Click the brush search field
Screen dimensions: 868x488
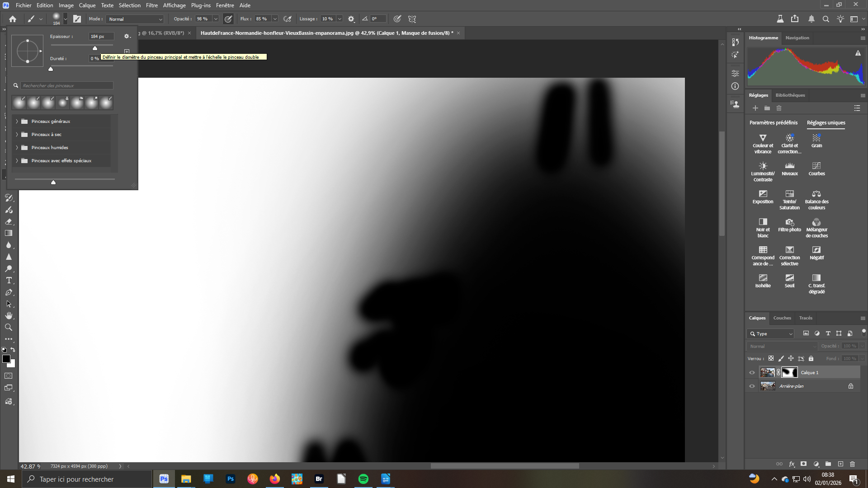[66, 85]
